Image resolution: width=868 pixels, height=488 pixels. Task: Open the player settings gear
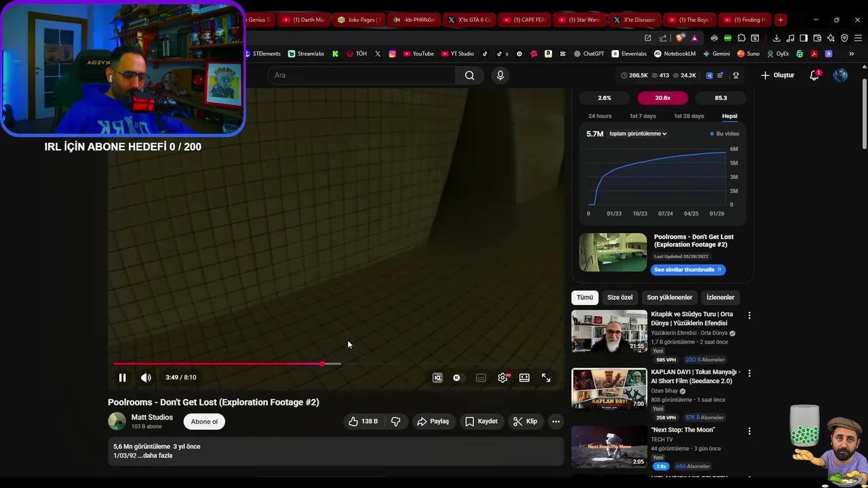coord(502,378)
